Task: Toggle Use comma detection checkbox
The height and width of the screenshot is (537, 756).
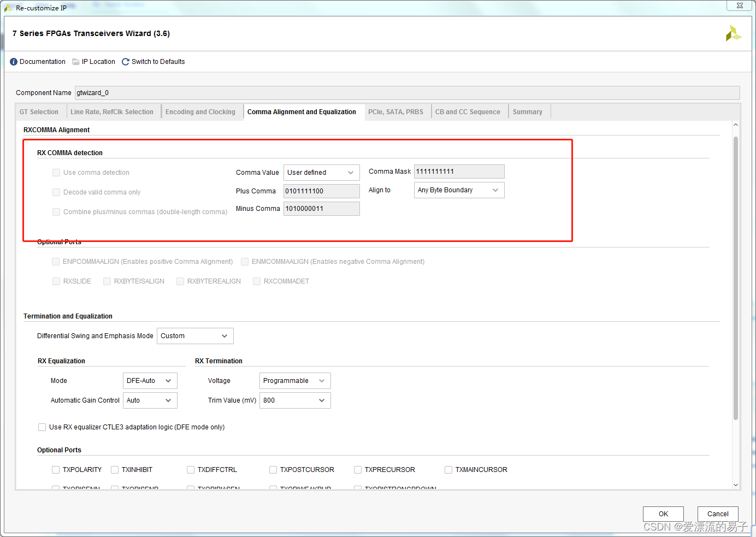Action: coord(56,173)
